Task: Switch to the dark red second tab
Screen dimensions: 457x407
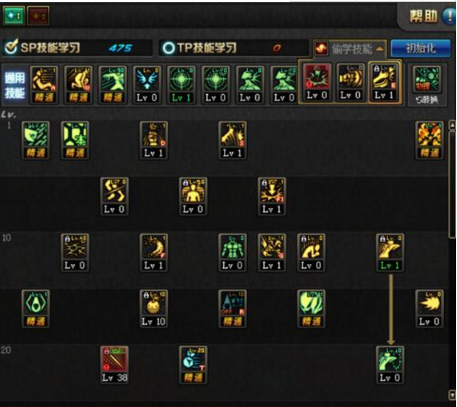Action: pyautogui.click(x=39, y=16)
